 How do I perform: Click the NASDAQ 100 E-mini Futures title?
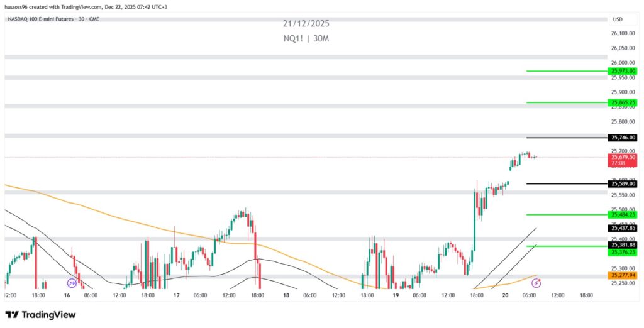tap(53, 19)
